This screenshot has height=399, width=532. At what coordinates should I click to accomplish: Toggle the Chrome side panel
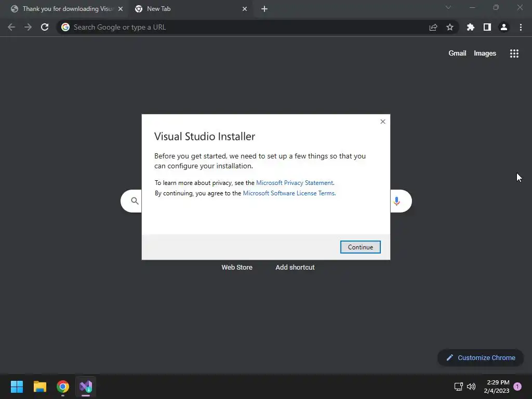pyautogui.click(x=487, y=27)
